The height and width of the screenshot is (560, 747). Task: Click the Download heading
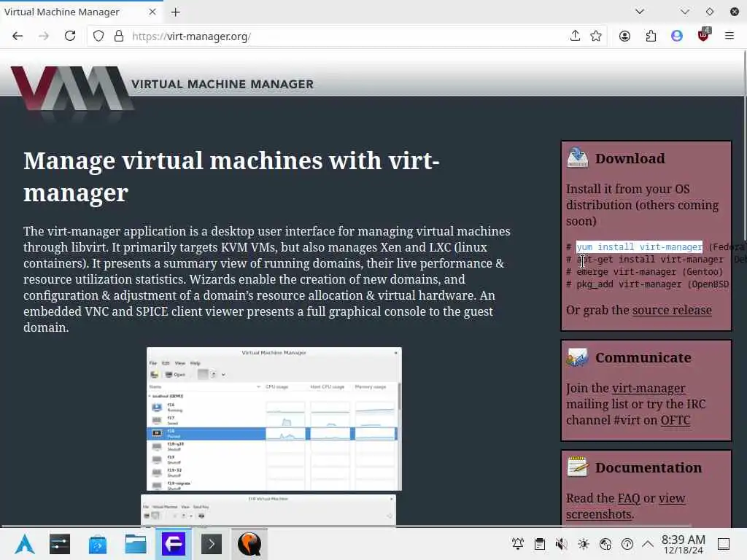pyautogui.click(x=630, y=158)
